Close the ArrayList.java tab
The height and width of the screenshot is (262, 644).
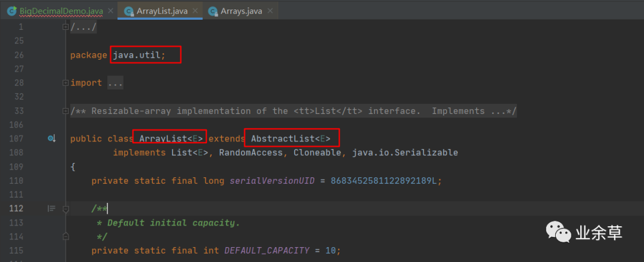[196, 11]
